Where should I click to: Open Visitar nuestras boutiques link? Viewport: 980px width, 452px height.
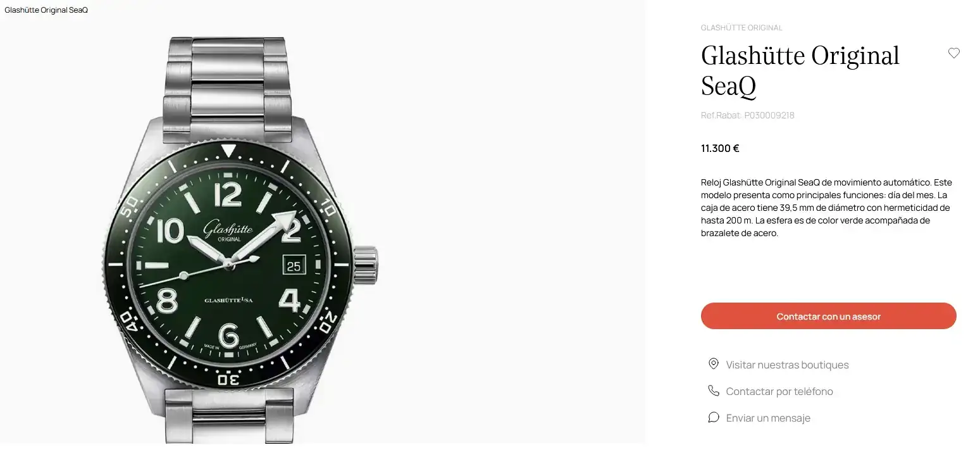click(x=787, y=365)
